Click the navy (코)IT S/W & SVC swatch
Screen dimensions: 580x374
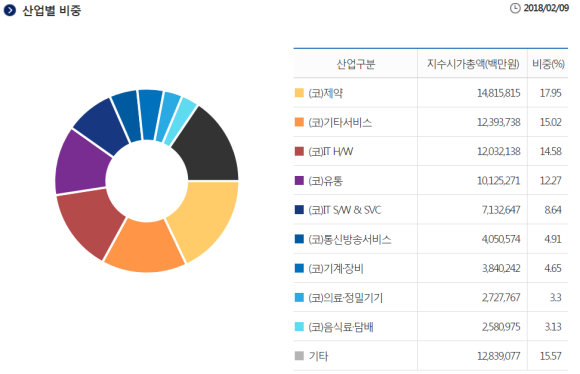click(299, 210)
